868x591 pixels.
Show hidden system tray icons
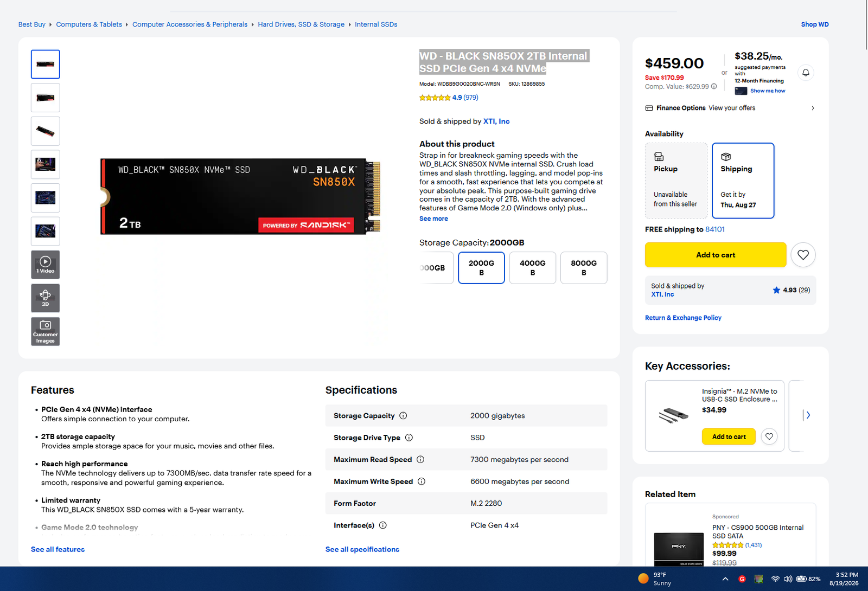[x=725, y=579]
